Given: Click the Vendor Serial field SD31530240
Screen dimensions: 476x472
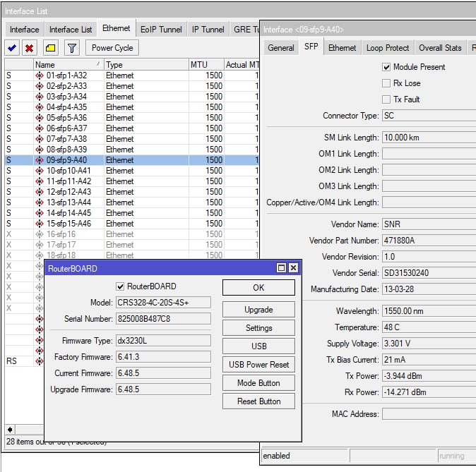Looking at the screenshot, I should (429, 273).
